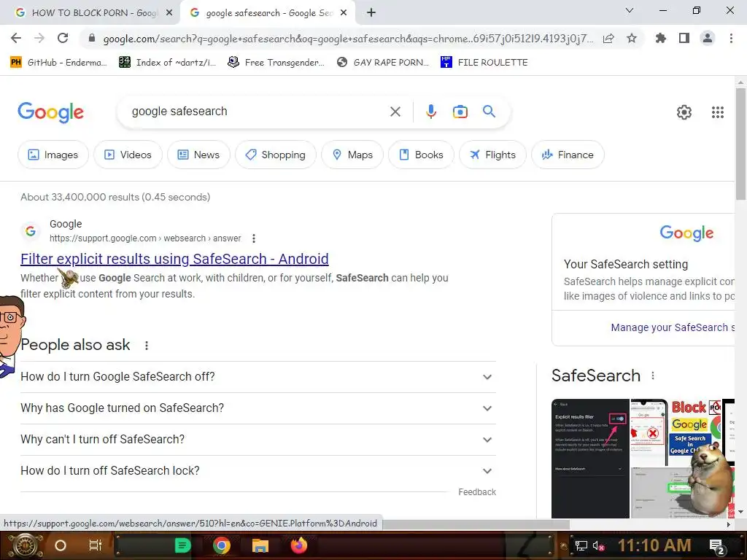This screenshot has height=560, width=747.
Task: Open the tab search chevron
Action: (630, 10)
